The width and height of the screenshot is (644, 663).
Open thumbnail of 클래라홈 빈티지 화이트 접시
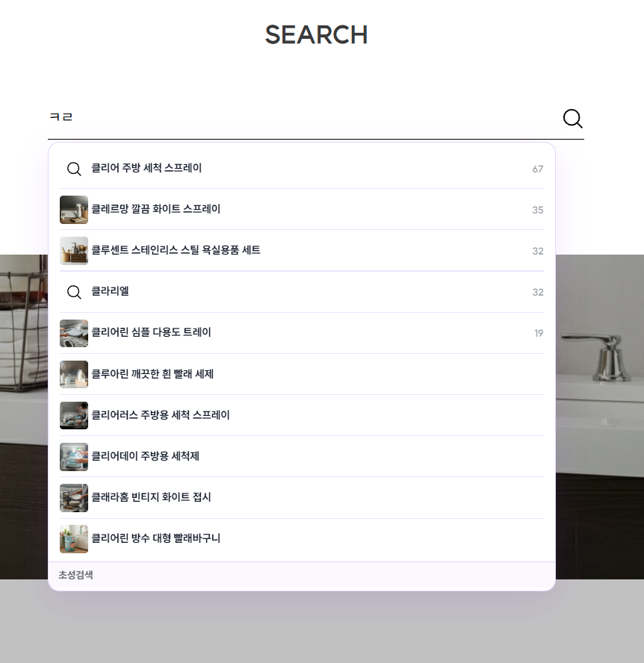74,497
